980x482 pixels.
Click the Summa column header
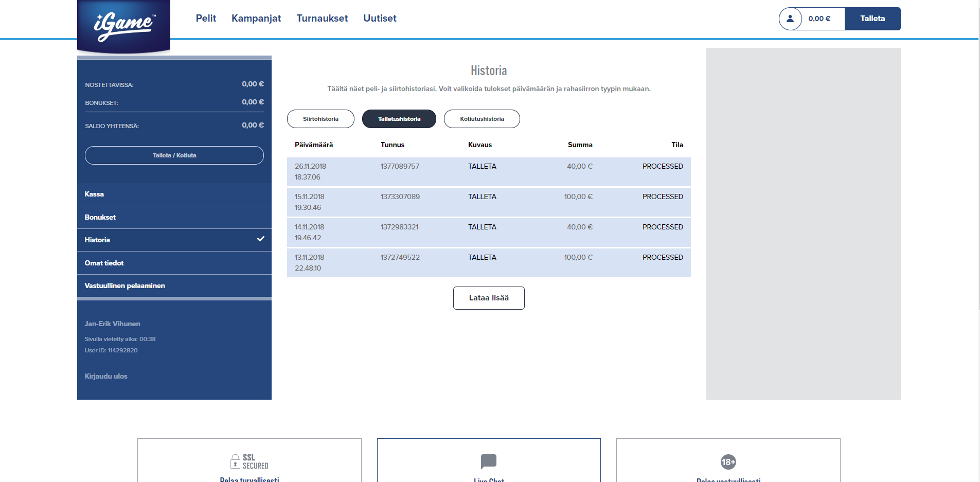tap(580, 145)
